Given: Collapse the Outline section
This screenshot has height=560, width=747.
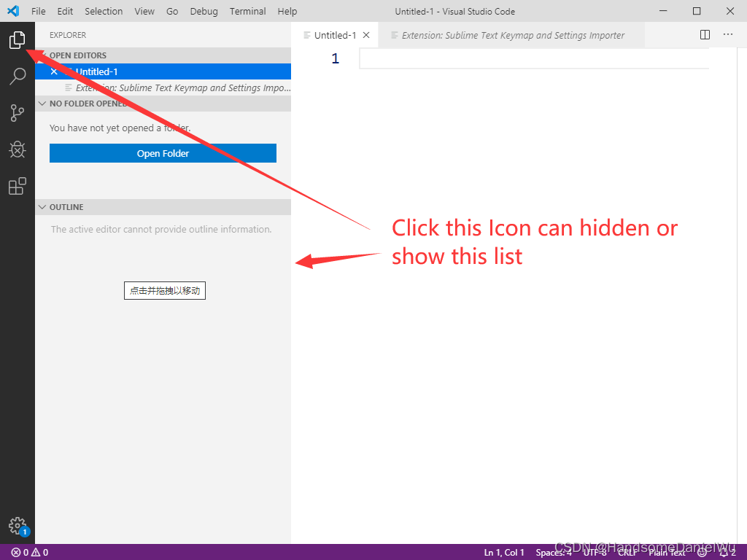Looking at the screenshot, I should (163, 207).
